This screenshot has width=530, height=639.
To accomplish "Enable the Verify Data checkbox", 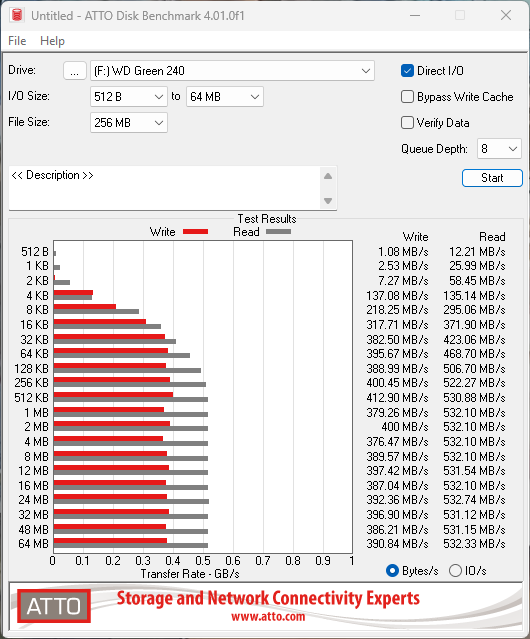I will [x=407, y=123].
